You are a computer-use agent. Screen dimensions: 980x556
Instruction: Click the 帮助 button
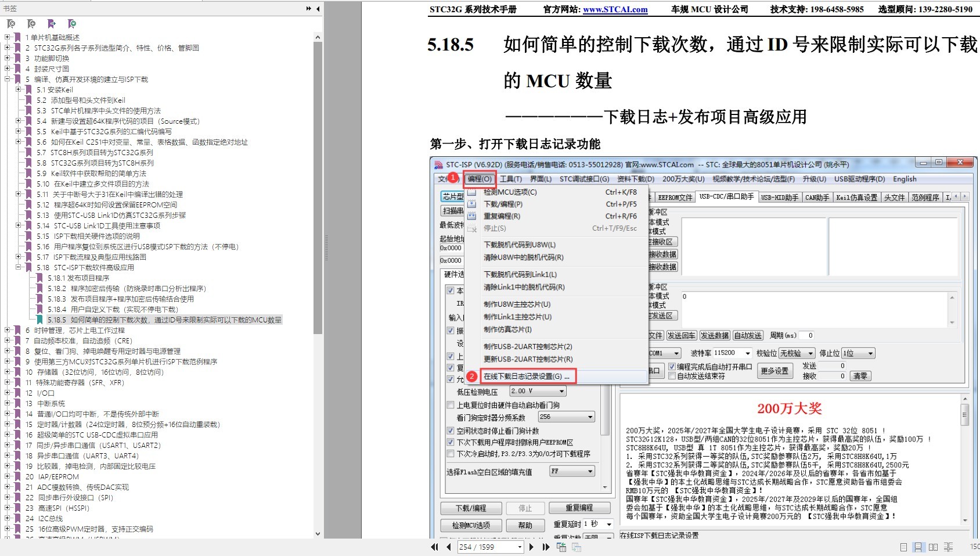(525, 525)
